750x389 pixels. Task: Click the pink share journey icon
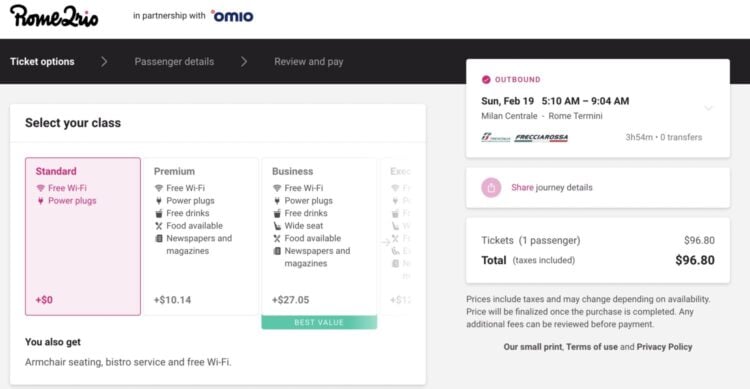point(491,188)
